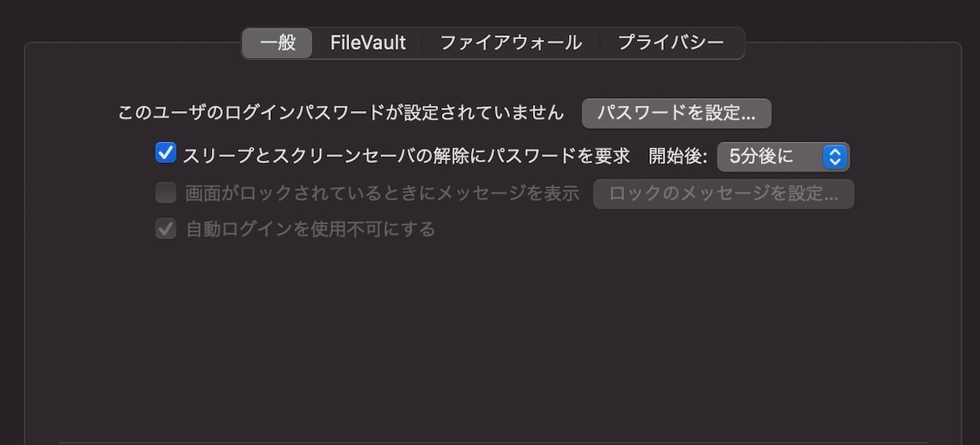The image size is (980, 445).
Task: Select the ファイアウォール tab
Action: (511, 43)
